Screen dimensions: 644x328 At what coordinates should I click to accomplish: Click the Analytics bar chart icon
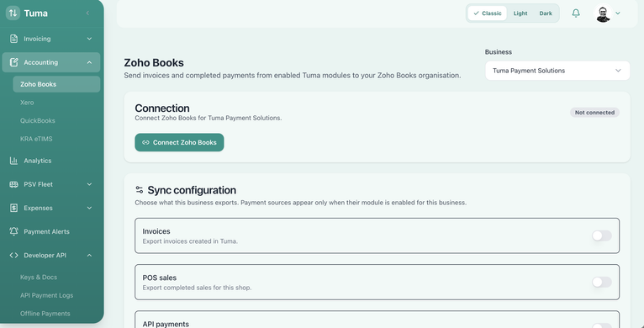tap(13, 161)
